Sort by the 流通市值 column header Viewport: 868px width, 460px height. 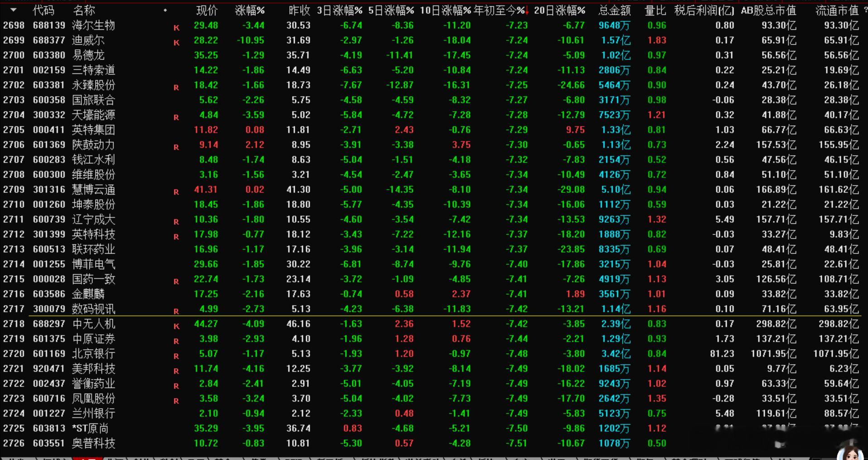point(837,10)
